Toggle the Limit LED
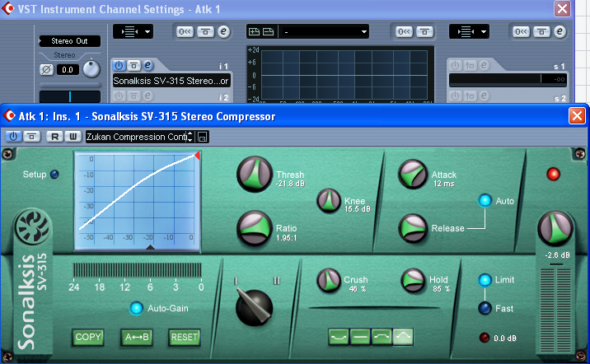Viewport: 590px width, 364px height. pyautogui.click(x=485, y=280)
